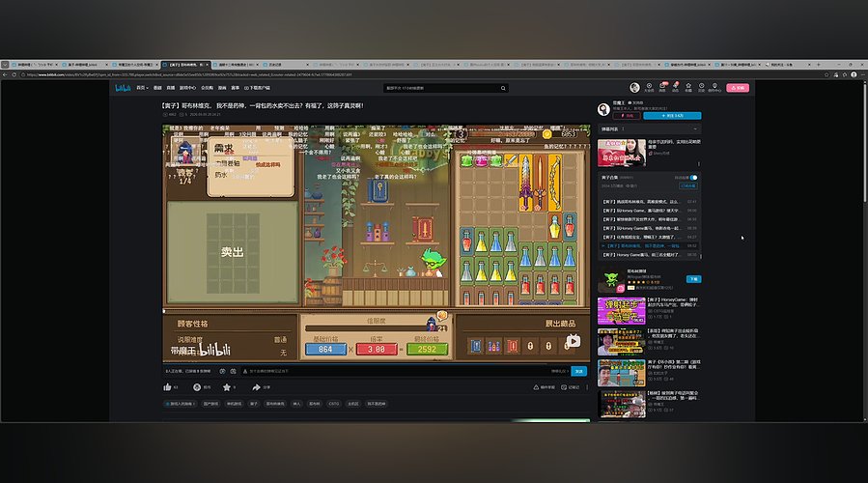Open the 弹射起步 HorseyGame video thumbnail
This screenshot has width=868, height=483.
pos(622,311)
